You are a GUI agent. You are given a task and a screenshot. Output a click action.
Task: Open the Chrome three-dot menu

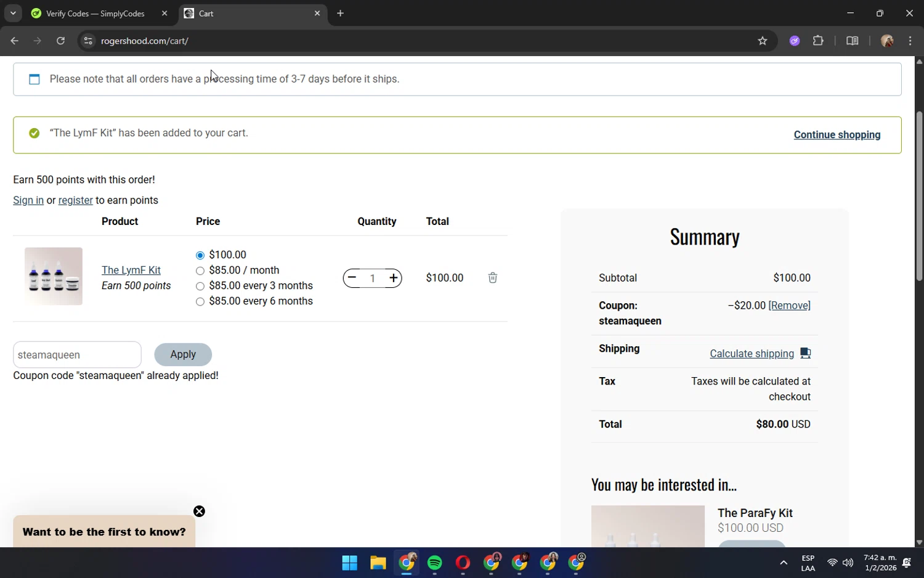pyautogui.click(x=910, y=41)
